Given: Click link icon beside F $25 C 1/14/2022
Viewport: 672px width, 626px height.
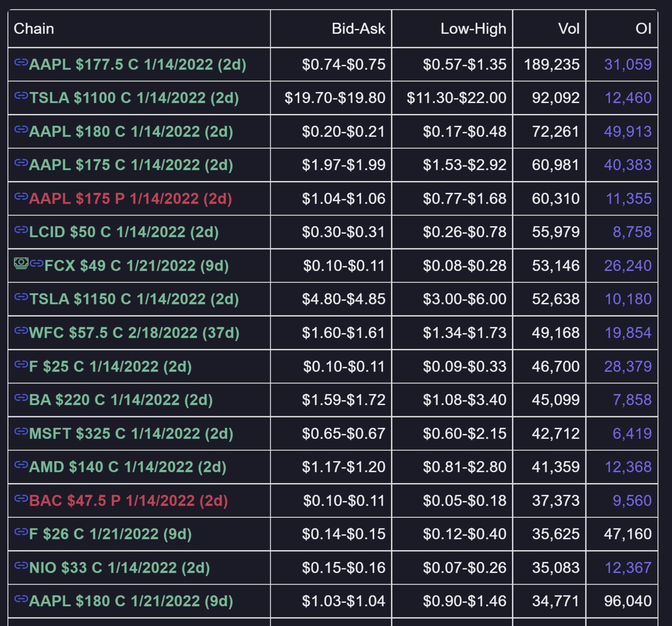Looking at the screenshot, I should pos(21,364).
